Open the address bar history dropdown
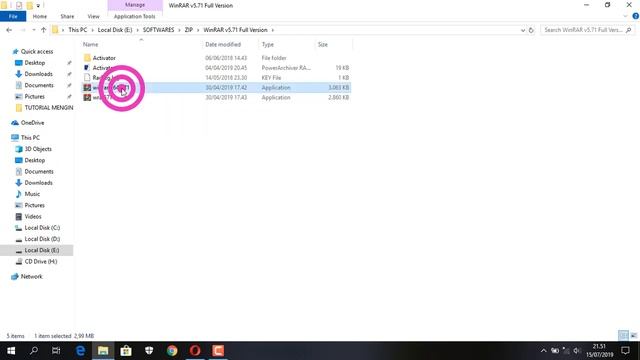The height and width of the screenshot is (360, 640). tap(523, 30)
